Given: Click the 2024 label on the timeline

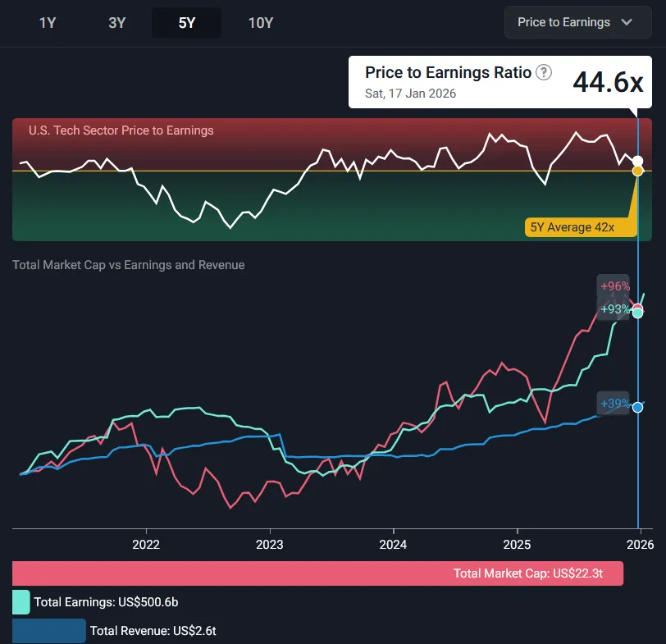Looking at the screenshot, I should (x=393, y=545).
